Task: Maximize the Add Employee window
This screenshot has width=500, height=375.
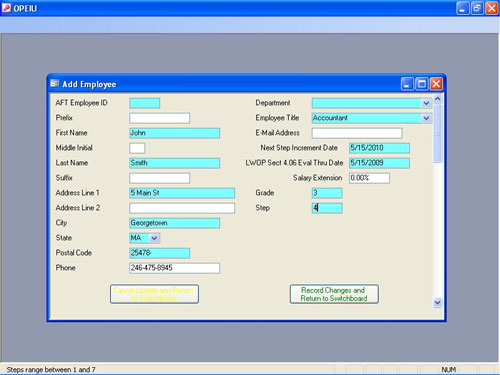Action: pyautogui.click(x=422, y=84)
